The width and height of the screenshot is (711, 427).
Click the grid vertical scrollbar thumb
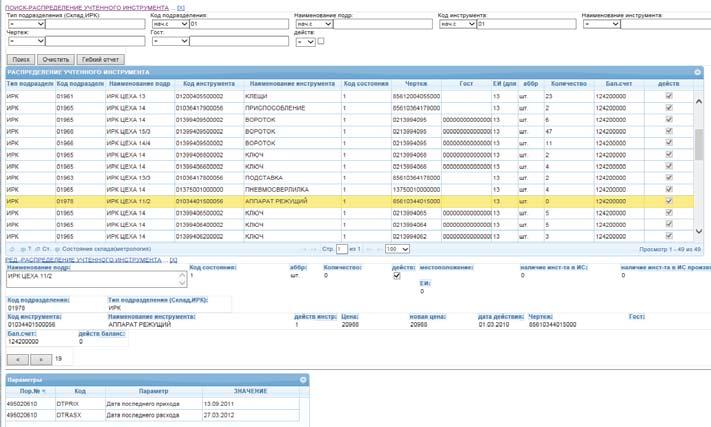click(699, 145)
